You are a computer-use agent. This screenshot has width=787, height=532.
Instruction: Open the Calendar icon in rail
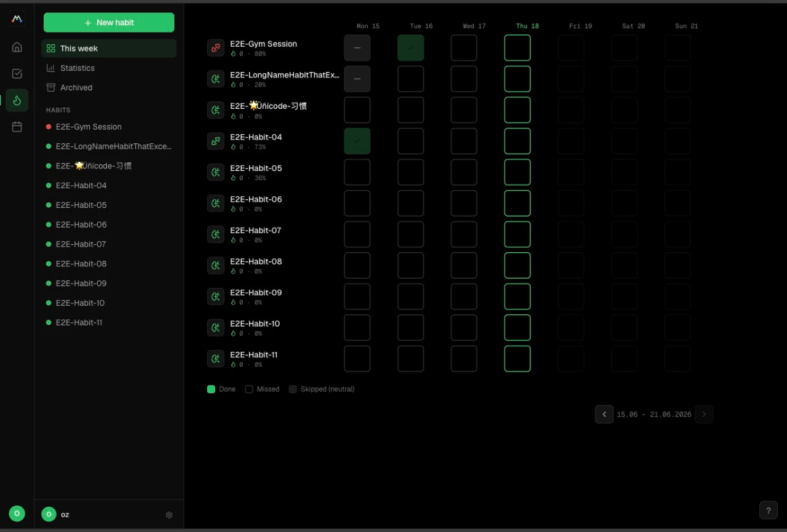click(x=17, y=127)
